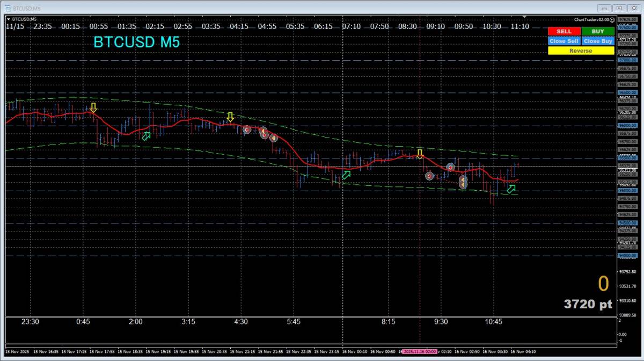This screenshot has height=361, width=644.
Task: Click the first red-dot trade marker after 04:15
Action: (246, 129)
